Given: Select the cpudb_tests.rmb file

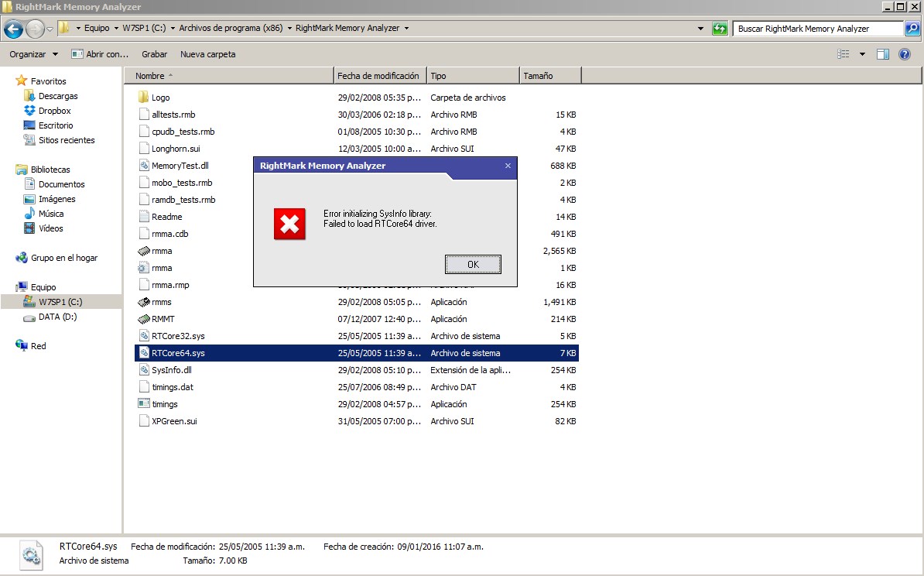Looking at the screenshot, I should click(x=183, y=132).
